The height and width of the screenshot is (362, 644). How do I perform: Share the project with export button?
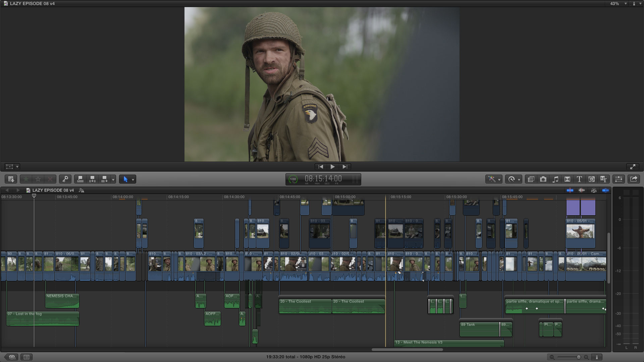point(634,179)
